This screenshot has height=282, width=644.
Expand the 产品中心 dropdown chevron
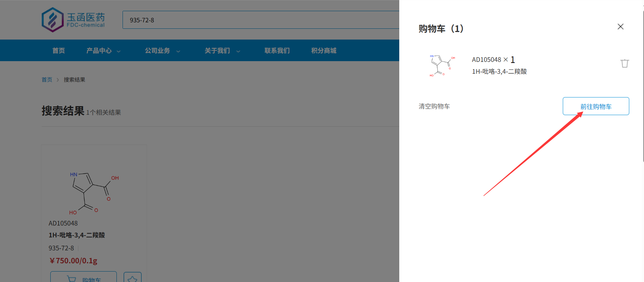pyautogui.click(x=119, y=51)
